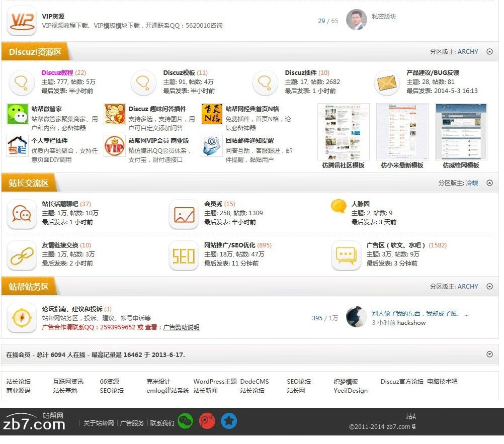The image size is (504, 444).
Task: Open the Discuz教程 forum link
Action: coord(57,72)
